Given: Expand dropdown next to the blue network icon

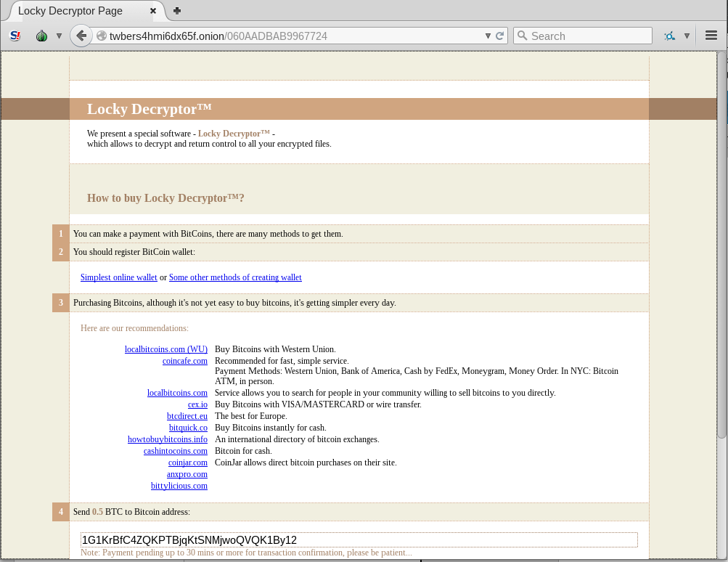Looking at the screenshot, I should (687, 36).
